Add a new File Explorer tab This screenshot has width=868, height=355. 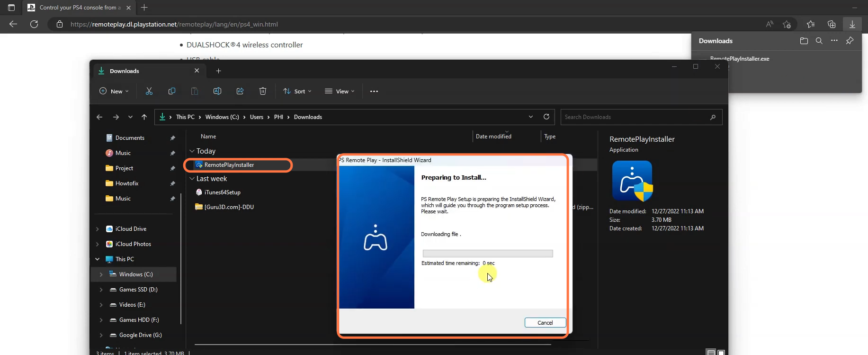[x=218, y=71]
